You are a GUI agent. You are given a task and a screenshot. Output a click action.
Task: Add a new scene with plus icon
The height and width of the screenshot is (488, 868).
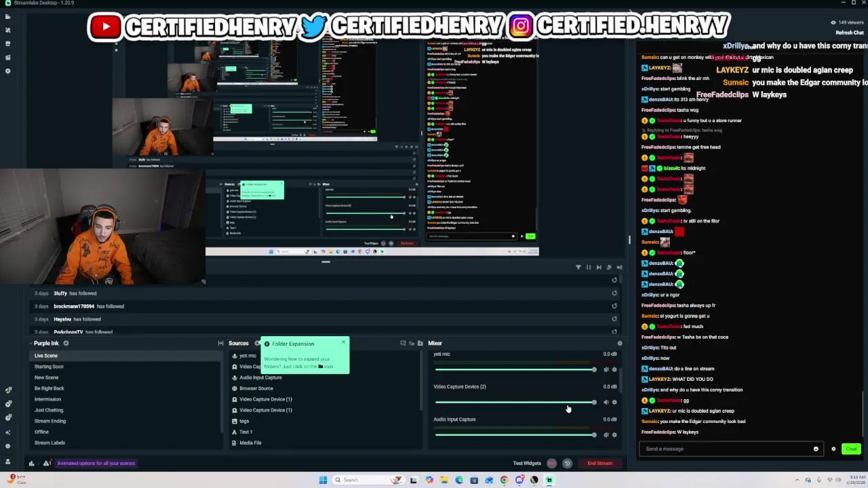coord(66,343)
